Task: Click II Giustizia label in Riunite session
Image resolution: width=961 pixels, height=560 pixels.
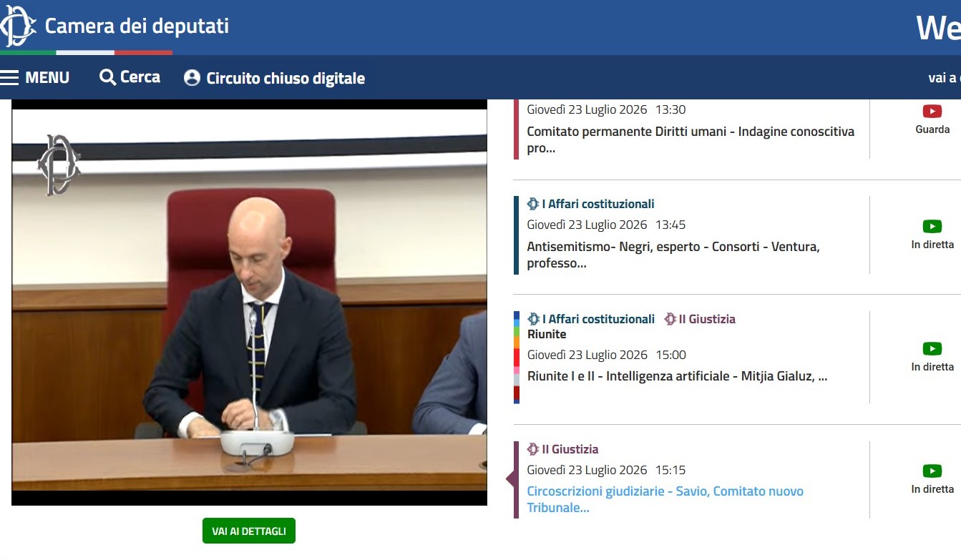Action: click(x=708, y=319)
